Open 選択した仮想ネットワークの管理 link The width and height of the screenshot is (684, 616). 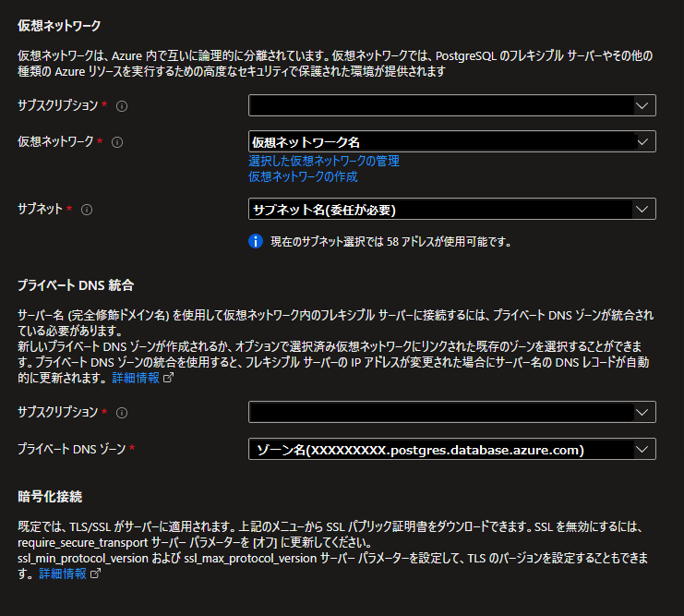tap(324, 161)
